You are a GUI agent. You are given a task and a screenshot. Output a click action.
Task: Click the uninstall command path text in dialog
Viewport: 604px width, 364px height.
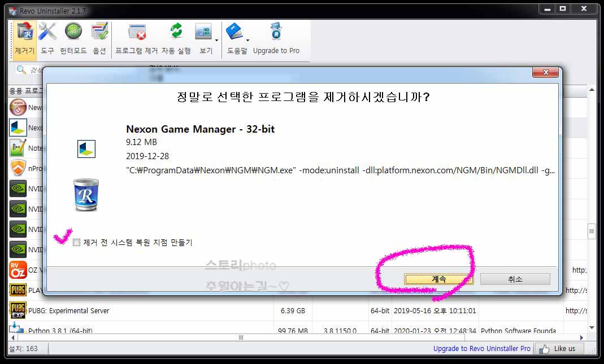click(341, 170)
